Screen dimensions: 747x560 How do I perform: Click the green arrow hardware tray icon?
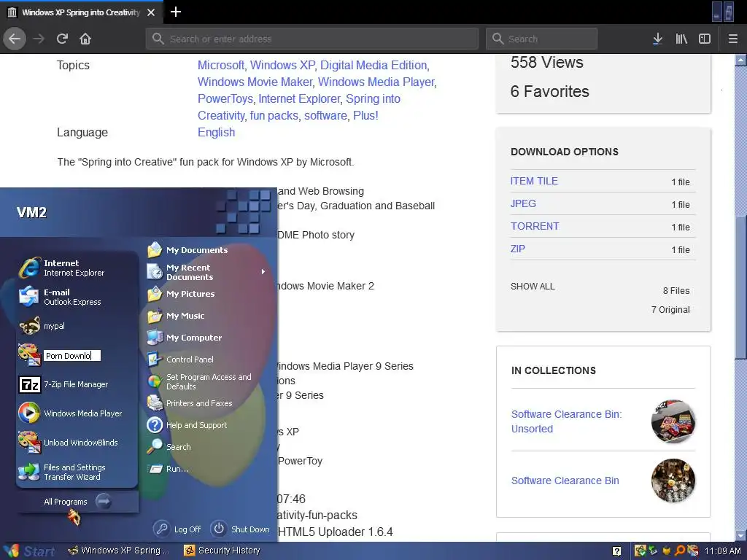653,551
